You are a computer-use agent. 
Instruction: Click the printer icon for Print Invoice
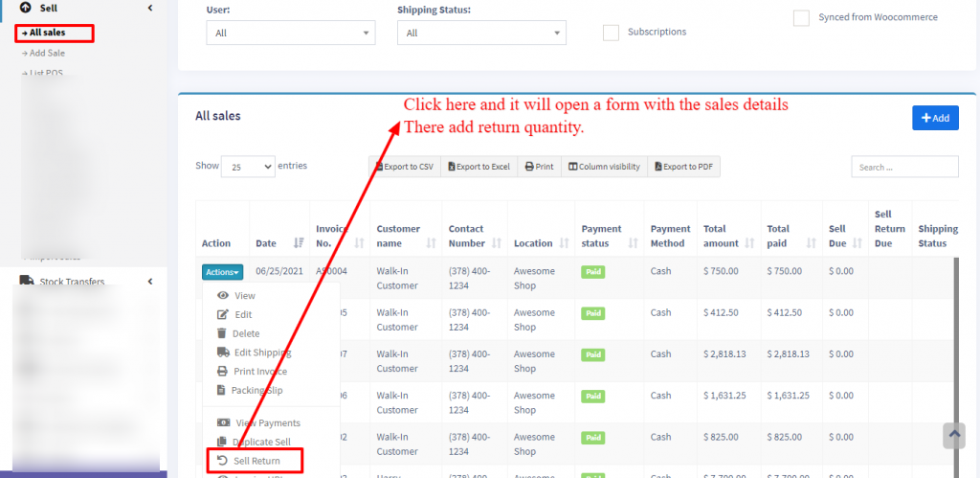click(223, 372)
